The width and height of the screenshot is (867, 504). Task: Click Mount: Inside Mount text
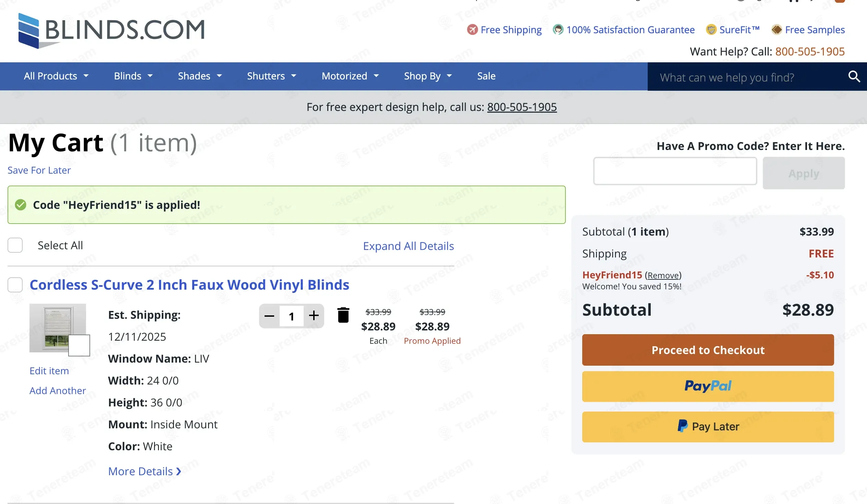163,424
